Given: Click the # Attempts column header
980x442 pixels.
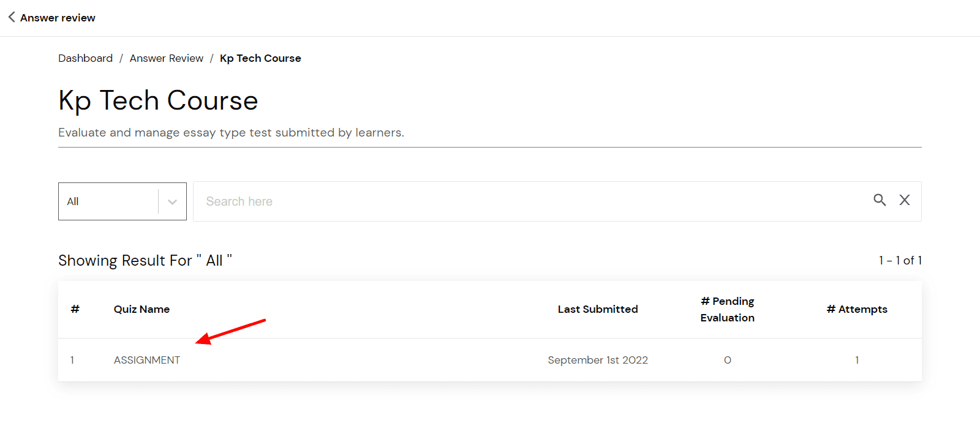Looking at the screenshot, I should pyautogui.click(x=857, y=309).
